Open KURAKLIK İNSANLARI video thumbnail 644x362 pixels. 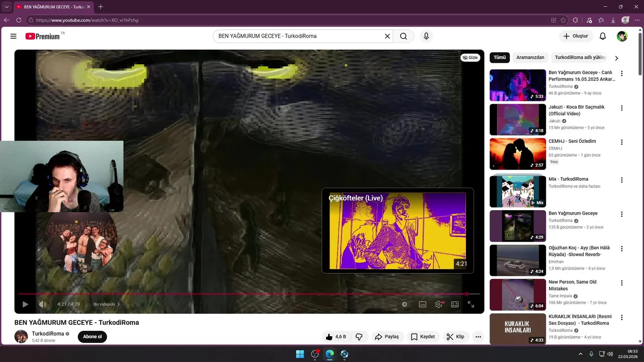coord(518,329)
